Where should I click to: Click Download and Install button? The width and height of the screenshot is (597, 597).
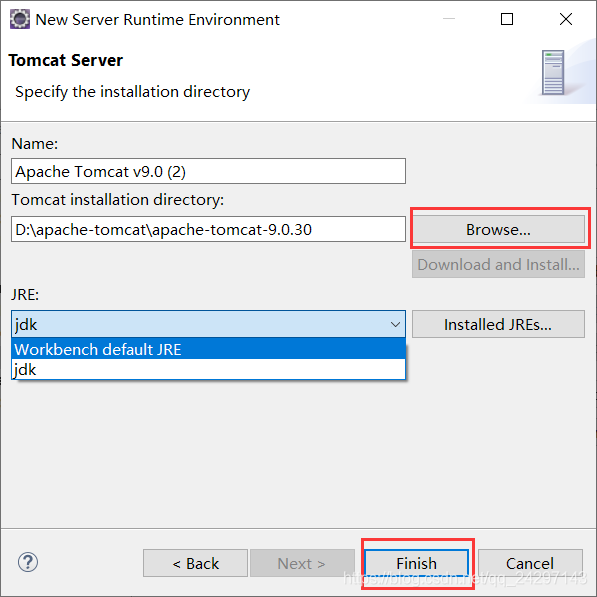click(x=498, y=264)
